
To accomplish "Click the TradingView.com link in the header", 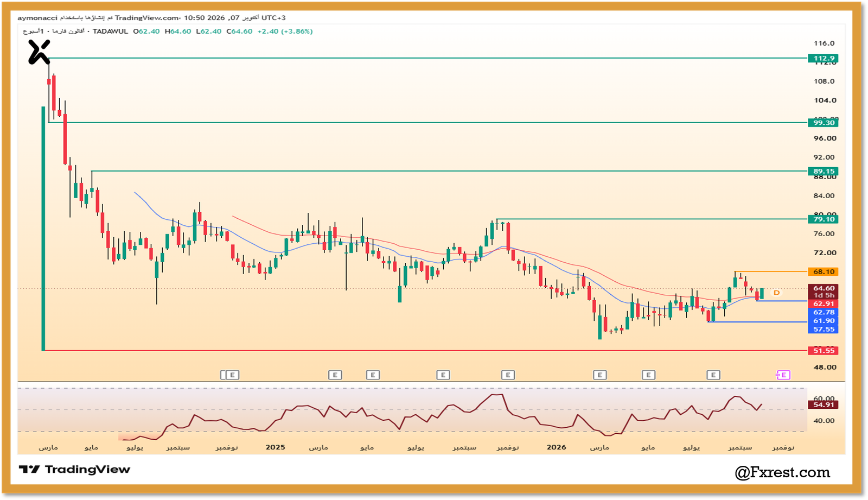I will (146, 18).
